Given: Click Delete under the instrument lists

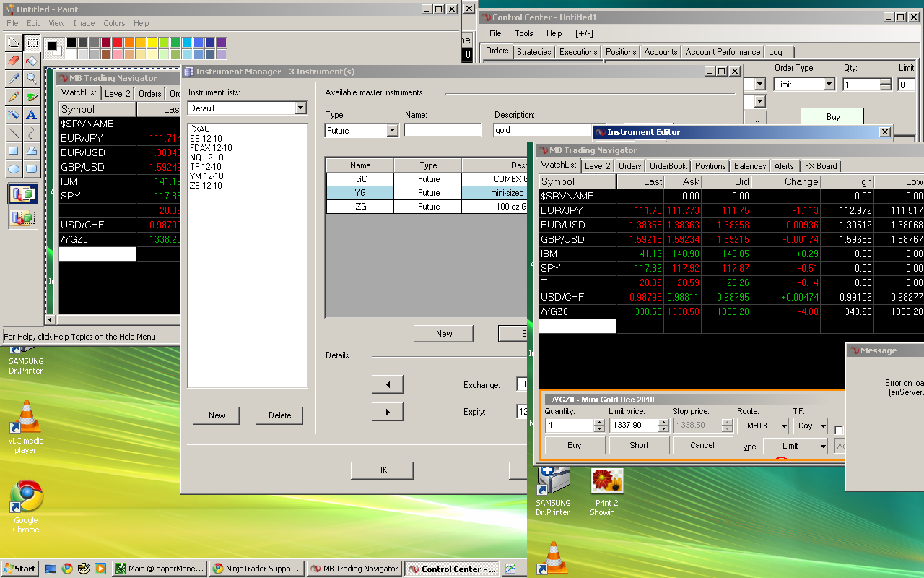Looking at the screenshot, I should [279, 415].
